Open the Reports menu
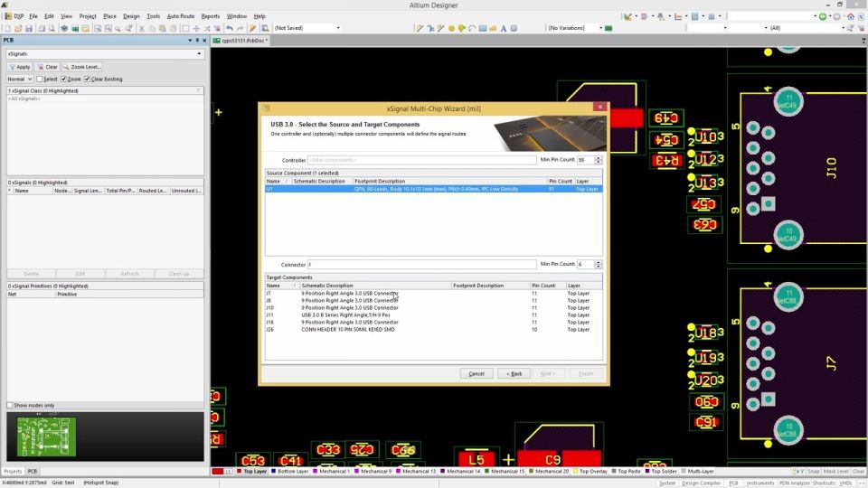868x488 pixels. 211,16
